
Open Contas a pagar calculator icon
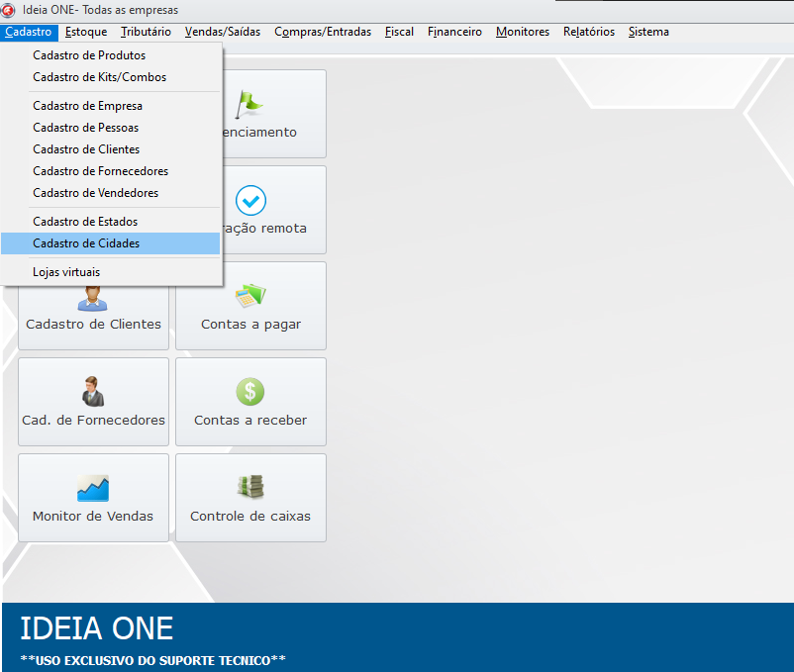coord(250,296)
